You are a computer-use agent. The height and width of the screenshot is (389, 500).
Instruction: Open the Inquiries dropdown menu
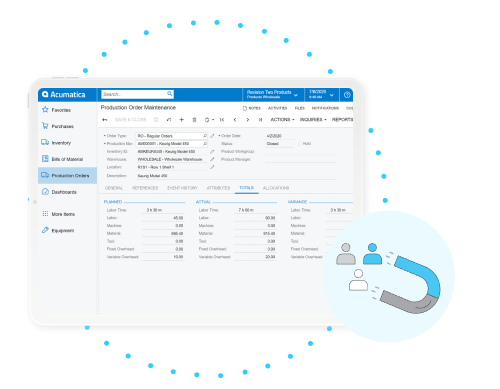(x=313, y=120)
